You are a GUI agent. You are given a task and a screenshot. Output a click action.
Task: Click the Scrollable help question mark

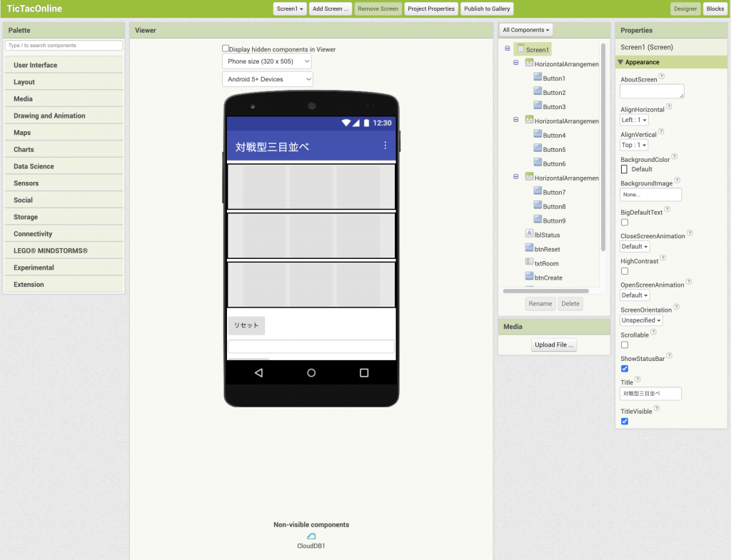653,332
